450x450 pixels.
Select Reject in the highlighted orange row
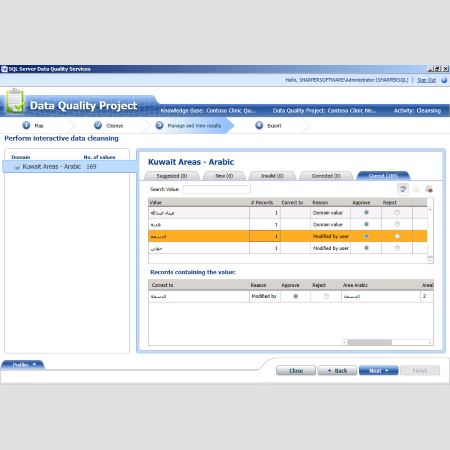pos(397,236)
